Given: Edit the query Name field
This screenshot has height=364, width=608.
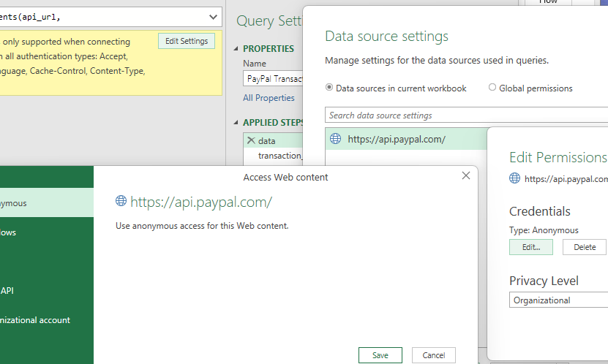Looking at the screenshot, I should pyautogui.click(x=273, y=79).
